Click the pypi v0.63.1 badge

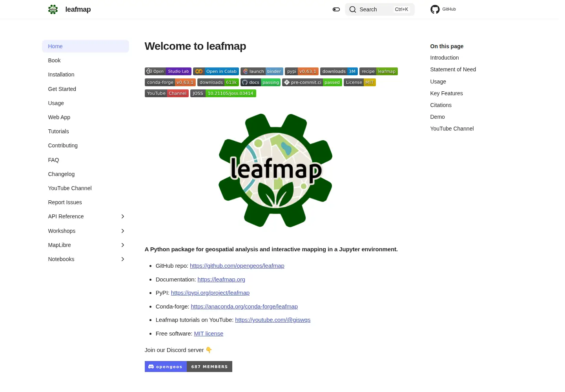tap(302, 71)
